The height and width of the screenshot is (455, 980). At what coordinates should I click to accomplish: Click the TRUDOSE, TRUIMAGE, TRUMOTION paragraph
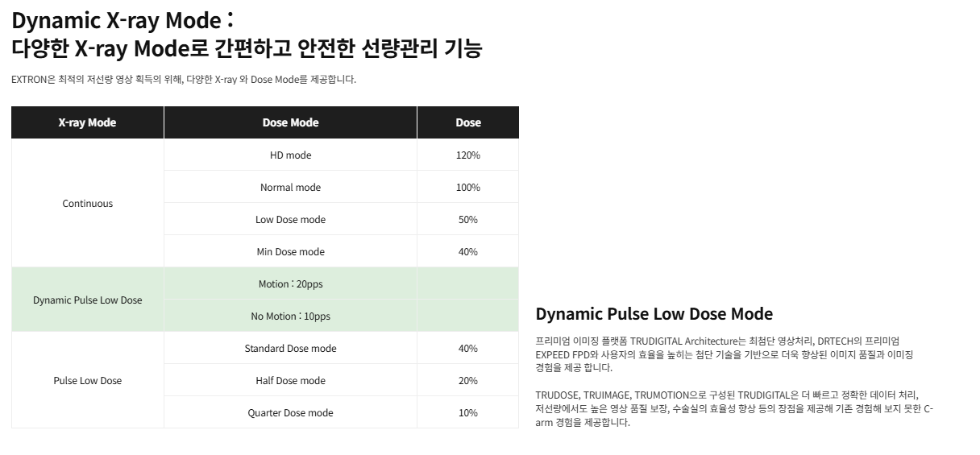click(734, 408)
